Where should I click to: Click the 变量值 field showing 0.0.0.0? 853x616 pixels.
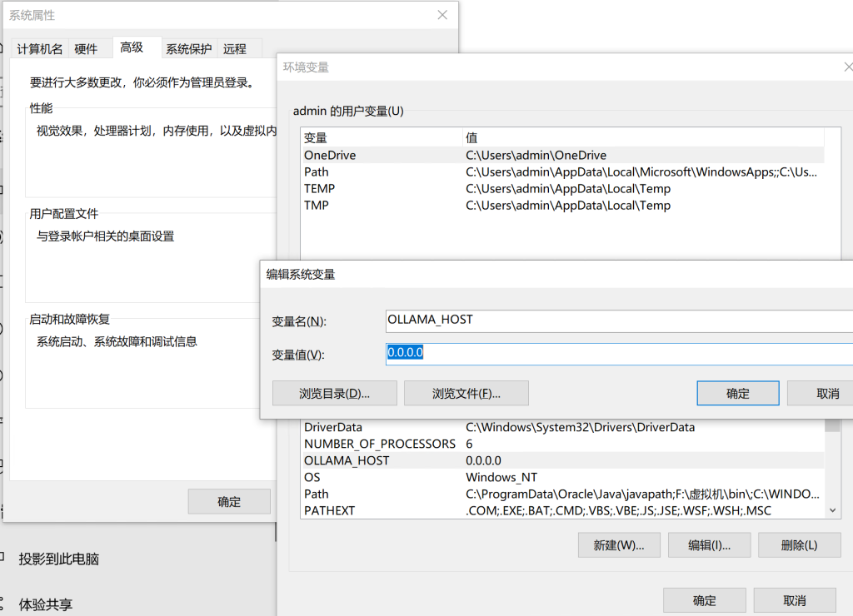(616, 354)
